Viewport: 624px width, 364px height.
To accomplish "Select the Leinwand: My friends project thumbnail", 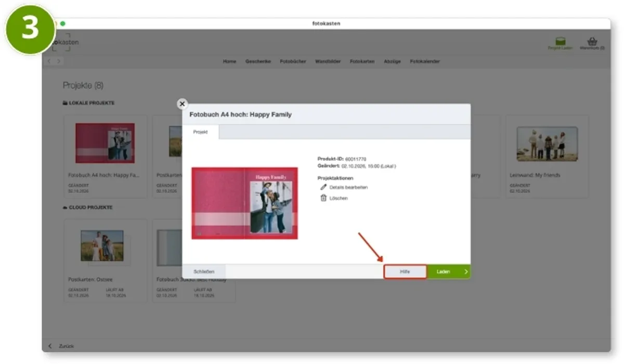I will (x=547, y=144).
